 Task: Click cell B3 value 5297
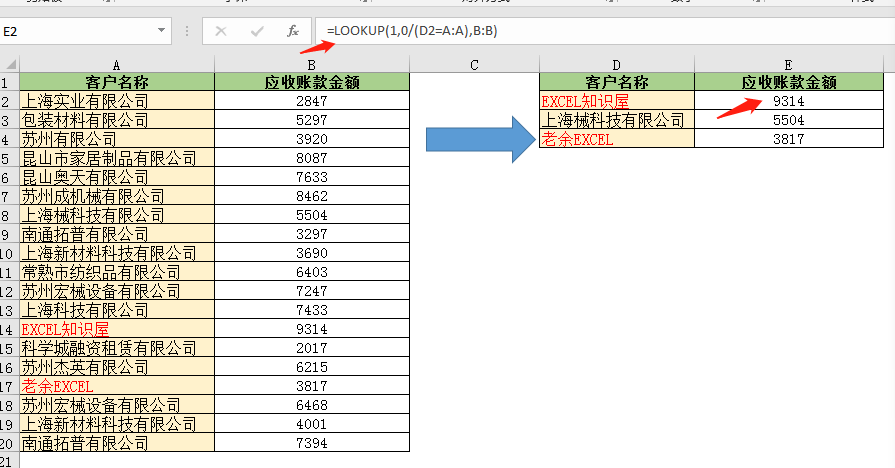(x=312, y=120)
